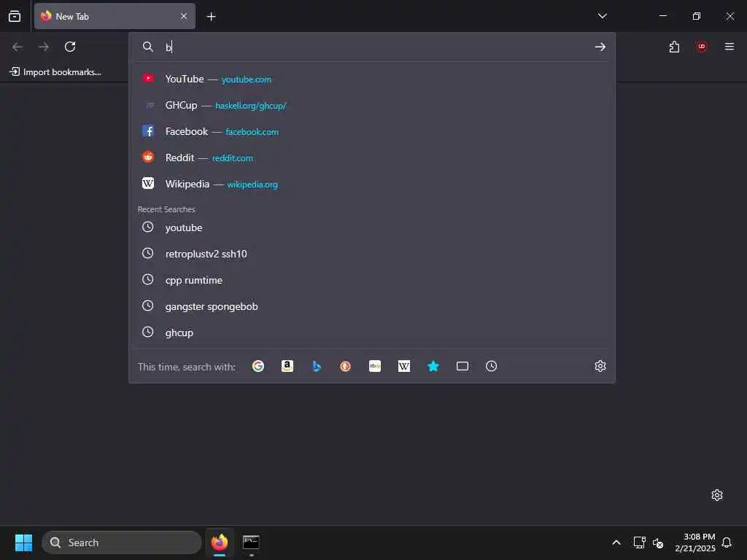Search with DuckDuckGo engine icon

(x=345, y=366)
